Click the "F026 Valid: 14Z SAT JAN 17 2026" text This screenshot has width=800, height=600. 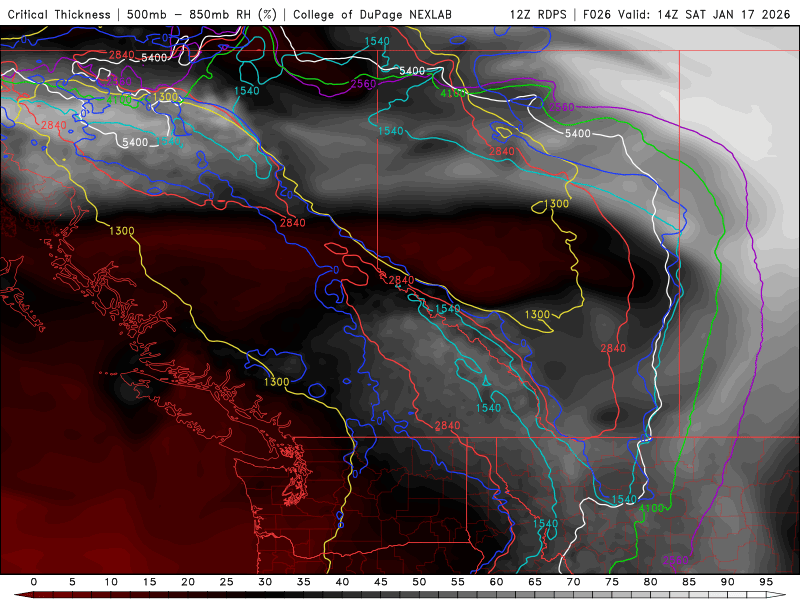coord(686,15)
